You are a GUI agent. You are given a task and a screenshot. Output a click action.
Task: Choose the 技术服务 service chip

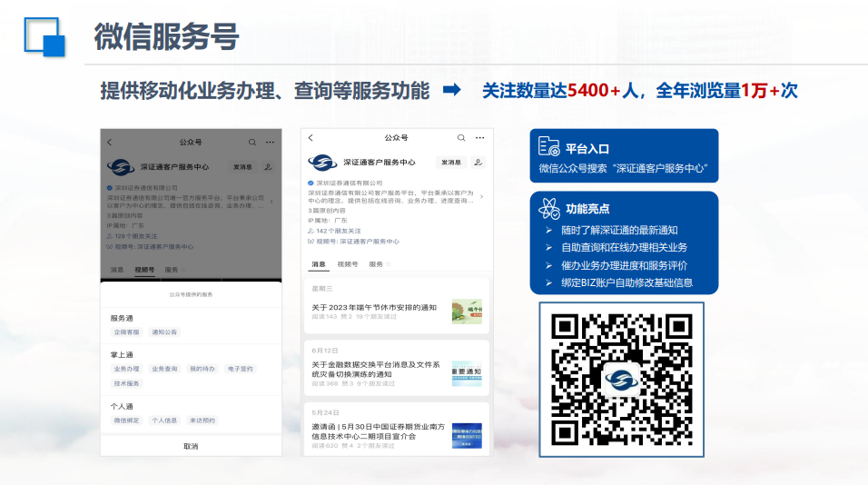coord(127,383)
